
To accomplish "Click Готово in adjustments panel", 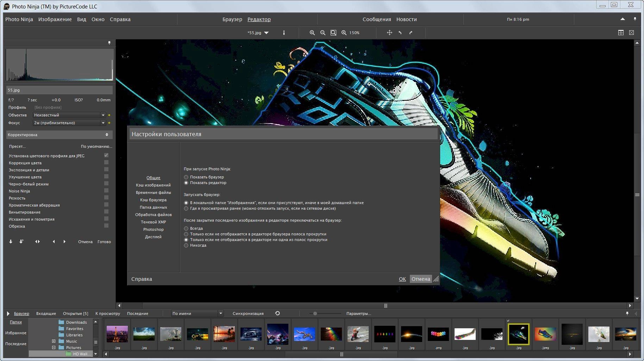I will [x=104, y=242].
